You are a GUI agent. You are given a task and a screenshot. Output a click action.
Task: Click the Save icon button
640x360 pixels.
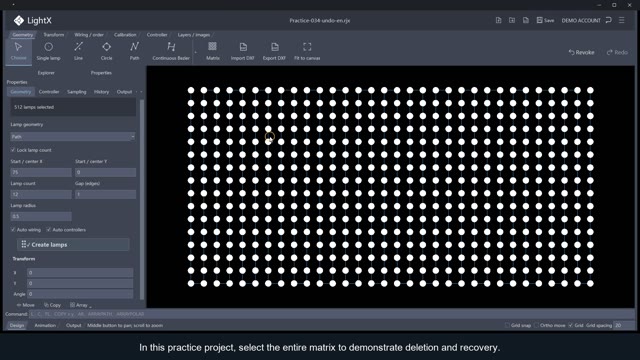pos(545,20)
